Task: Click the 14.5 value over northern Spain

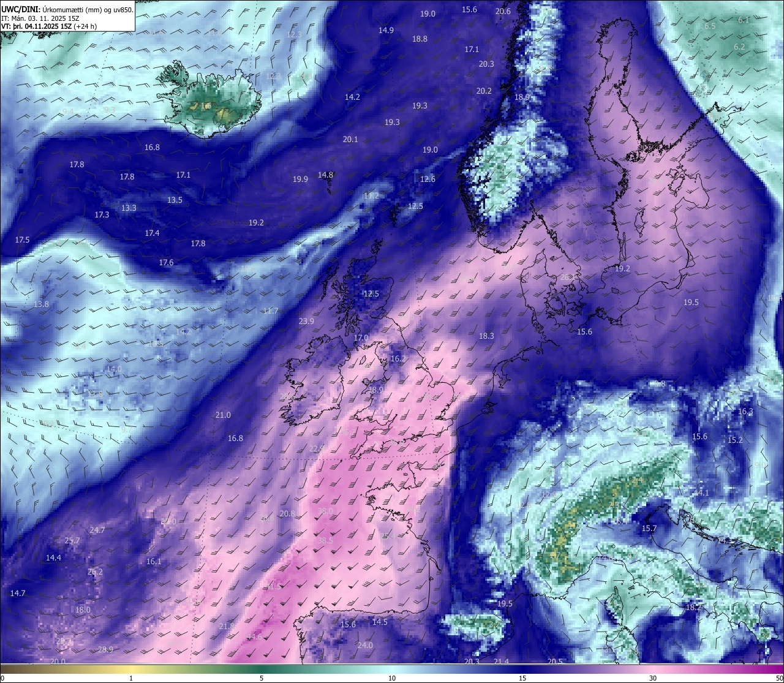Action: 380,622
